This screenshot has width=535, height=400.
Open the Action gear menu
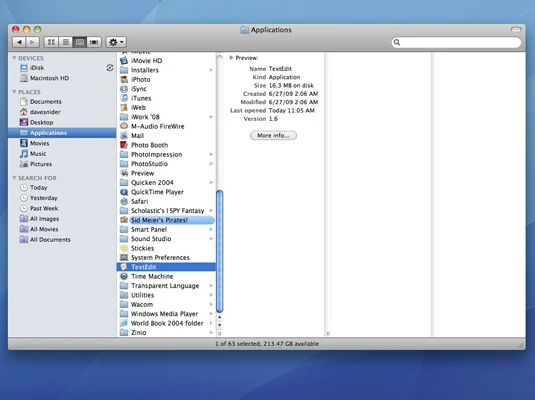(116, 42)
